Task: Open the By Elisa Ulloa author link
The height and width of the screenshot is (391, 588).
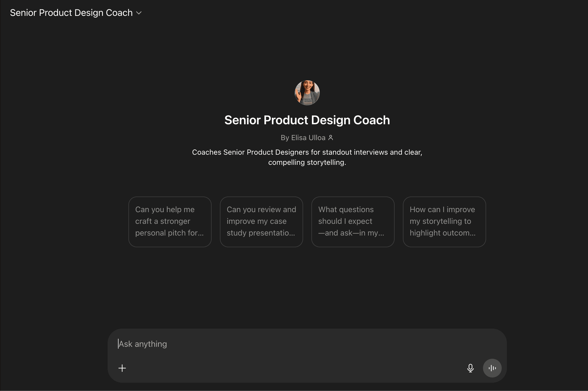Action: coord(303,138)
